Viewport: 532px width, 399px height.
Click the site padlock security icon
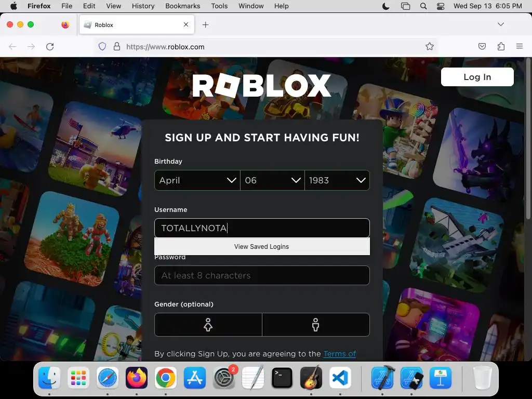point(117,46)
